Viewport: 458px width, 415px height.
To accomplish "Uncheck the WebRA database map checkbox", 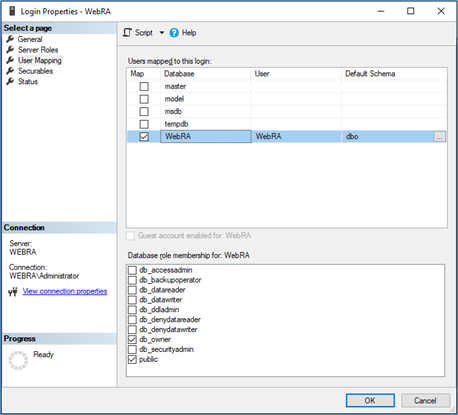I will pyautogui.click(x=144, y=137).
